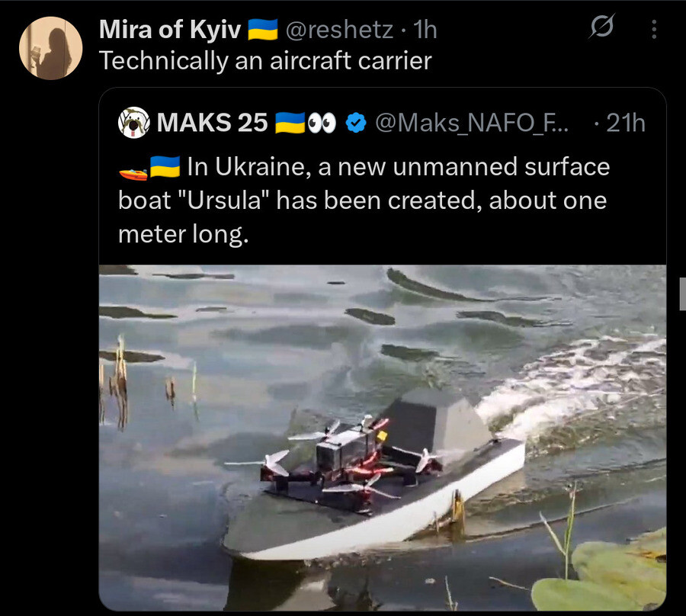Click the "Technically an aircraft carrier" text
The width and height of the screenshot is (686, 616).
point(265,60)
